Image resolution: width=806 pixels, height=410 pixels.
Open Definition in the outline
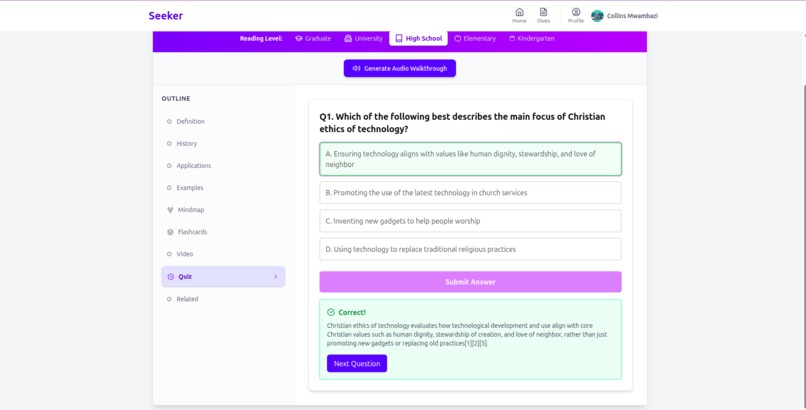pos(223,122)
